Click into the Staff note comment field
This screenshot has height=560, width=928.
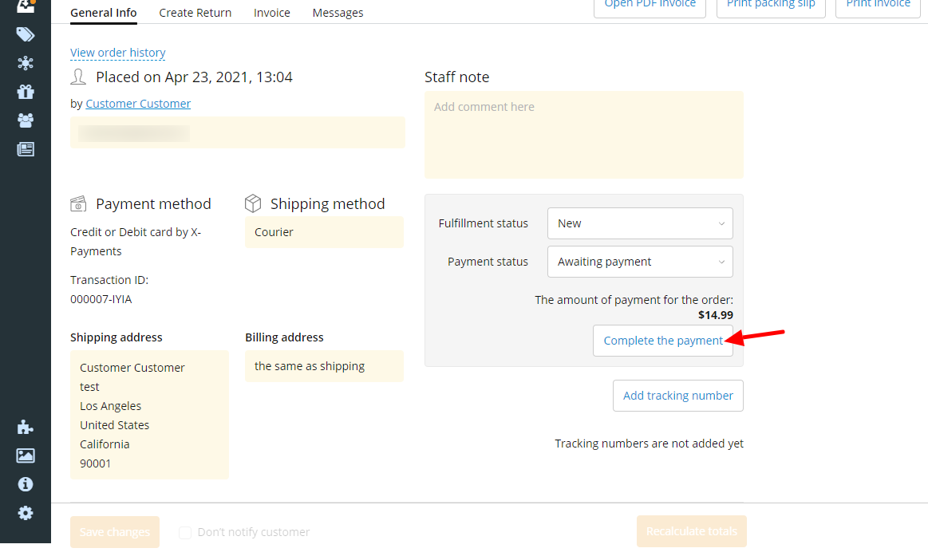coord(583,135)
